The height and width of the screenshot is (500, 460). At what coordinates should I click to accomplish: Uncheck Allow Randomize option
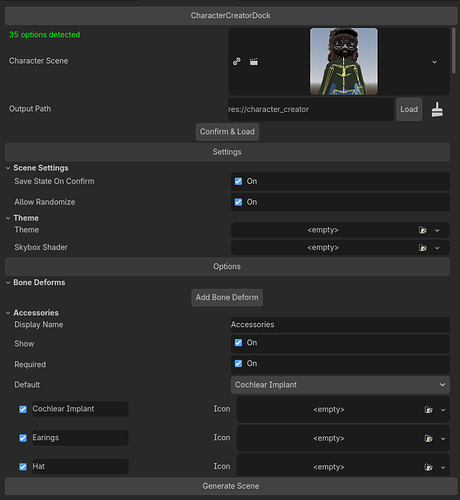click(x=238, y=202)
